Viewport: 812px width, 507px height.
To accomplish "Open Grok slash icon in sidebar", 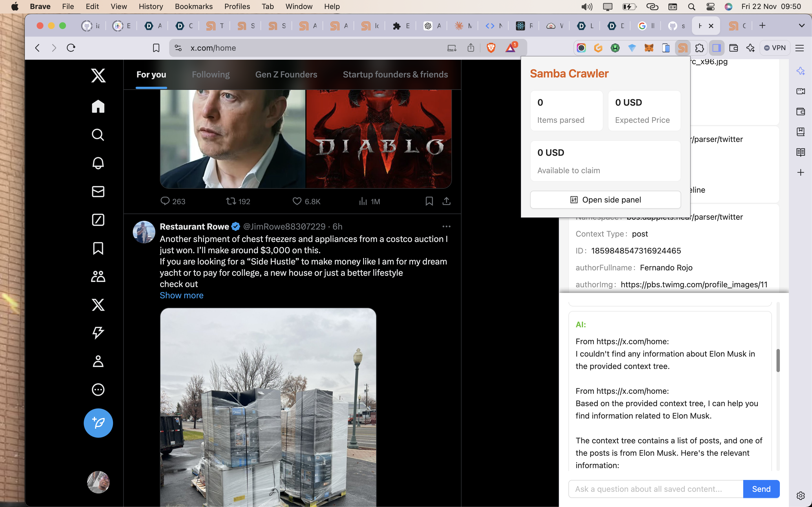I will (98, 220).
